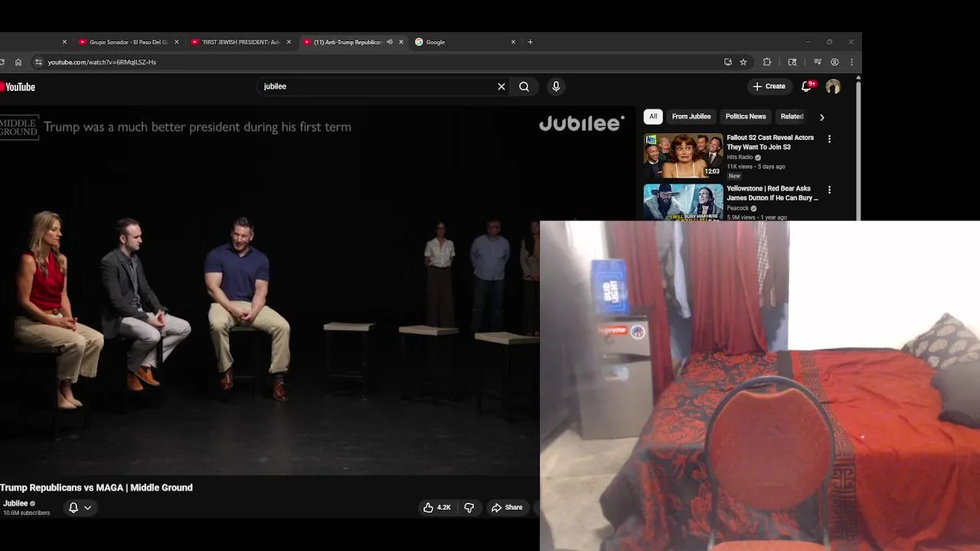Open the account avatar menu
The height and width of the screenshot is (551, 980).
[833, 86]
